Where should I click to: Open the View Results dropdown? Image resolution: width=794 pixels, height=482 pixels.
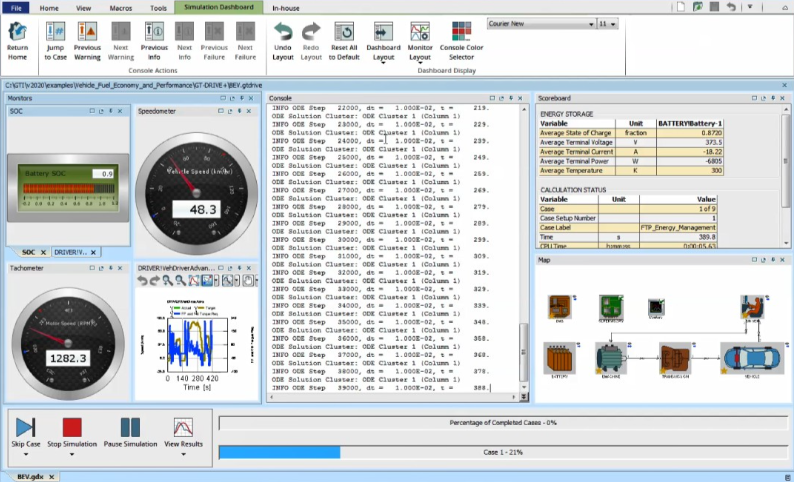[183, 455]
